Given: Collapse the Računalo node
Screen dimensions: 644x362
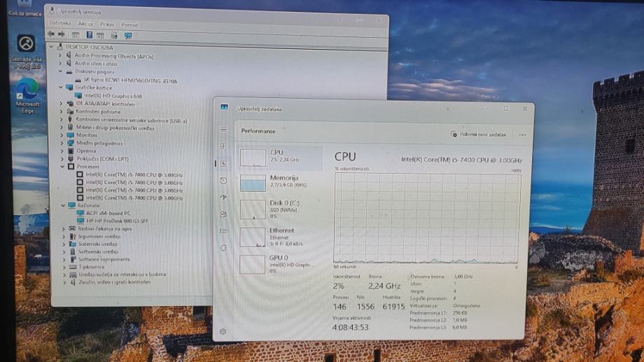Looking at the screenshot, I should click(x=63, y=205).
